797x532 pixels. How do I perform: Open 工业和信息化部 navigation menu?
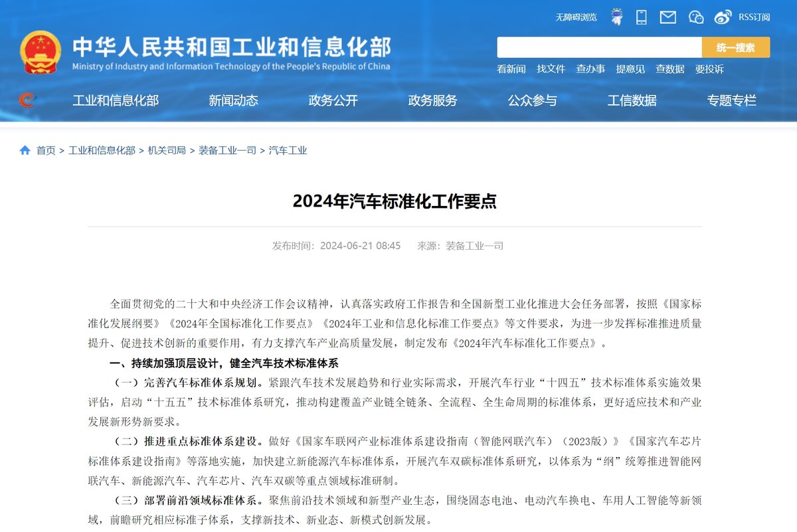116,101
